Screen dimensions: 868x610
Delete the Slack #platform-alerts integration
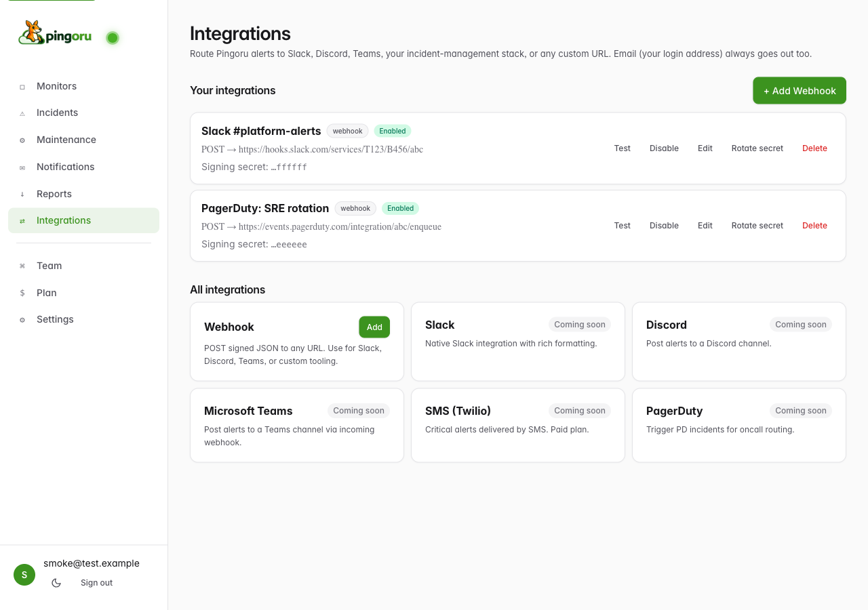pyautogui.click(x=814, y=148)
